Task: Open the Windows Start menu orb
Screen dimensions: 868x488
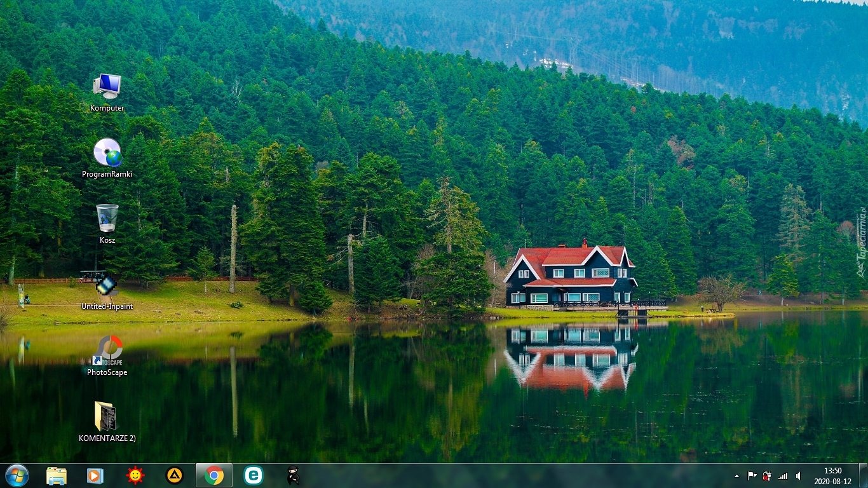Action: [17, 475]
